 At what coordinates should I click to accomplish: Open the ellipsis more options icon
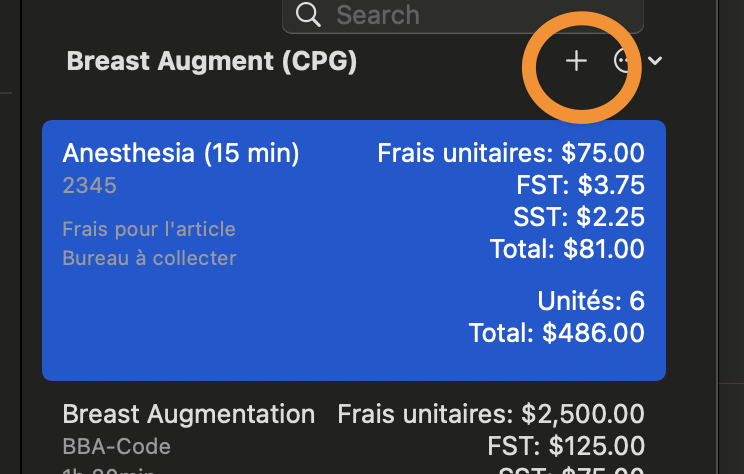tap(624, 61)
